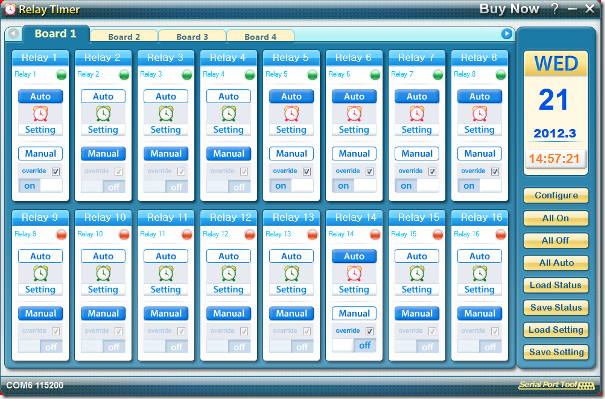Switch Relay 5 on/off toggle
The width and height of the screenshot is (605, 399).
[291, 186]
